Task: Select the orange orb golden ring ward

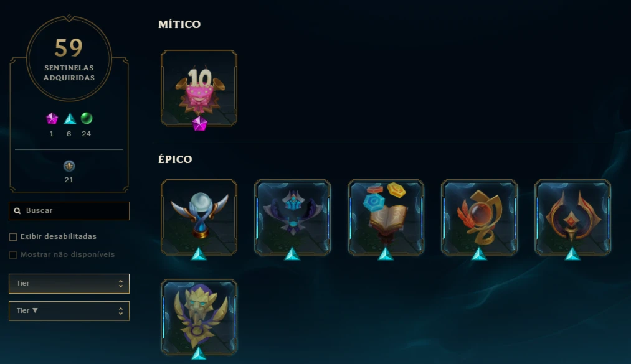Action: pos(479,217)
